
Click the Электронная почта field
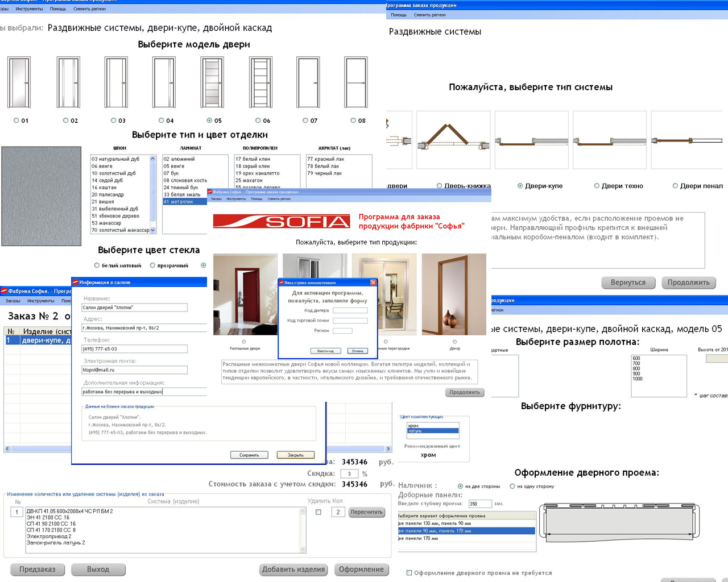pos(135,370)
